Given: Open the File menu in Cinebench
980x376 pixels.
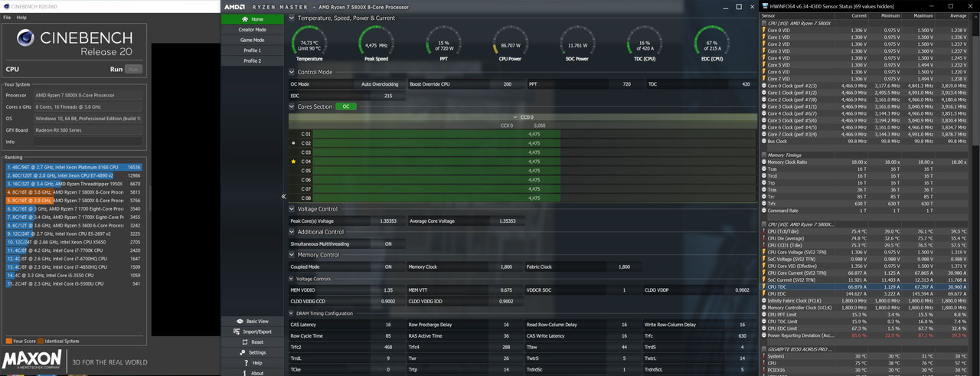Looking at the screenshot, I should pos(7,18).
